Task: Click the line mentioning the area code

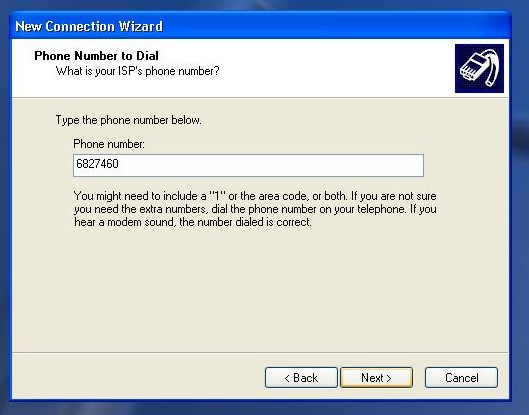Action: pyautogui.click(x=255, y=196)
